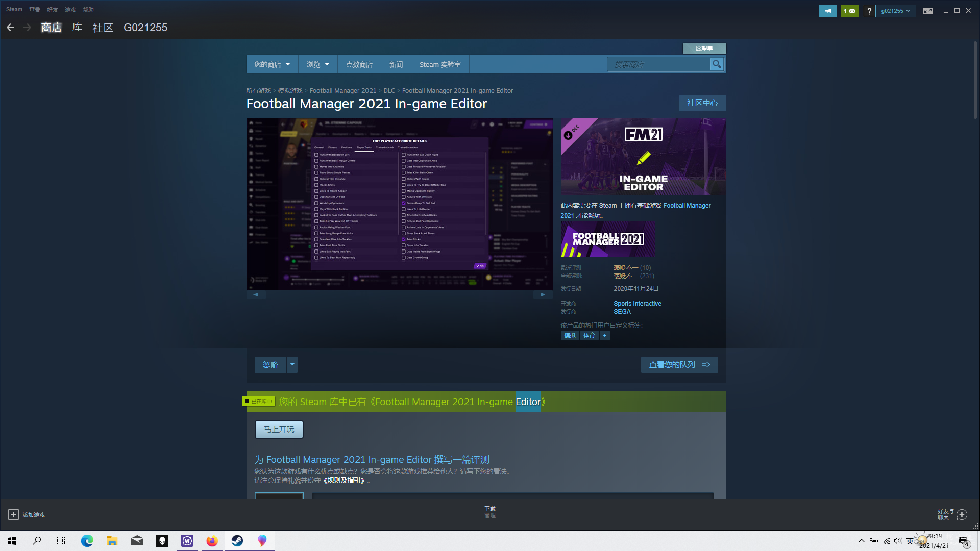Open the 帮助 menu
The height and width of the screenshot is (551, 980).
(88, 10)
